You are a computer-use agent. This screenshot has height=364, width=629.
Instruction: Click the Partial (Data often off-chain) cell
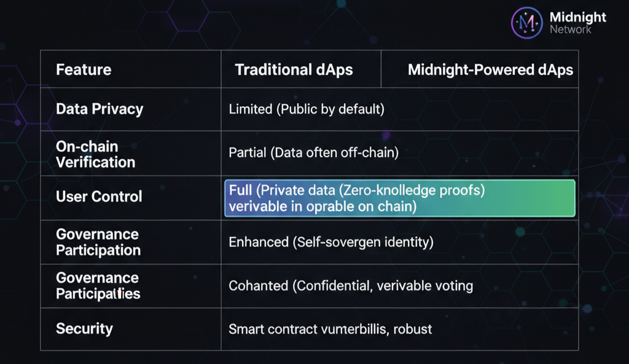click(x=313, y=153)
